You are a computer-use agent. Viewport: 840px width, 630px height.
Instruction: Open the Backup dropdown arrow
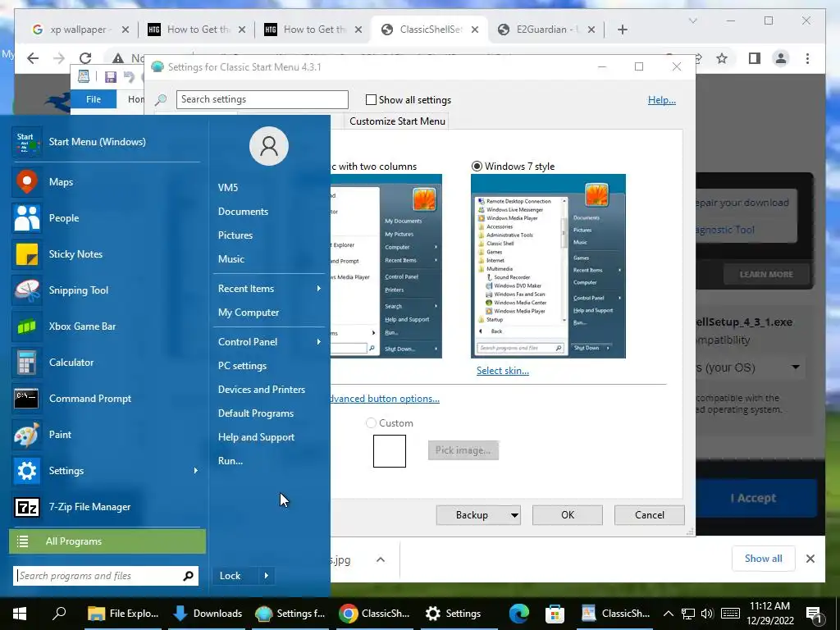(x=514, y=515)
